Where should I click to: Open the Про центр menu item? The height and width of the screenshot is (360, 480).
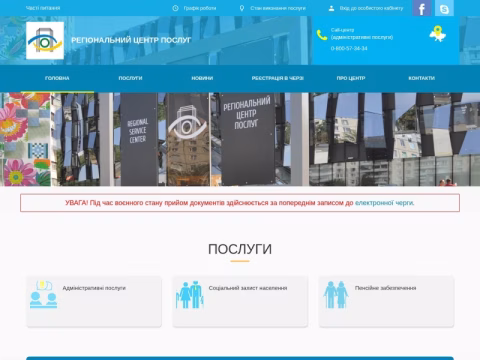pos(351,78)
